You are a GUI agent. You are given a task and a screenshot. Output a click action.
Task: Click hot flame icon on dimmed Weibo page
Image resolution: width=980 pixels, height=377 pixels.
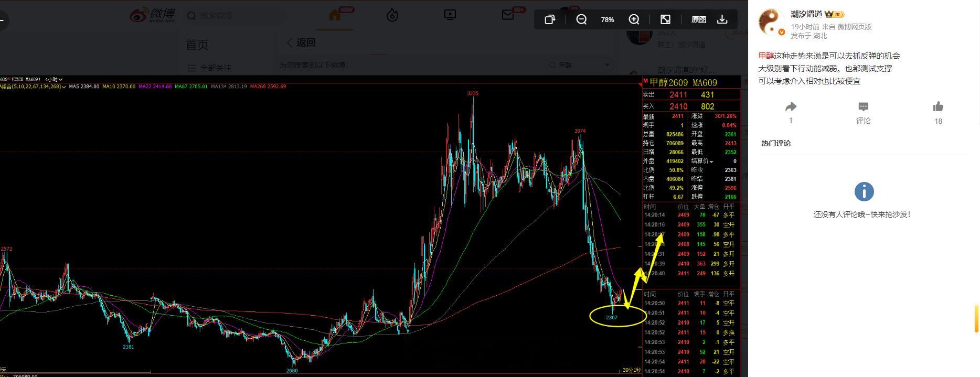tap(392, 15)
